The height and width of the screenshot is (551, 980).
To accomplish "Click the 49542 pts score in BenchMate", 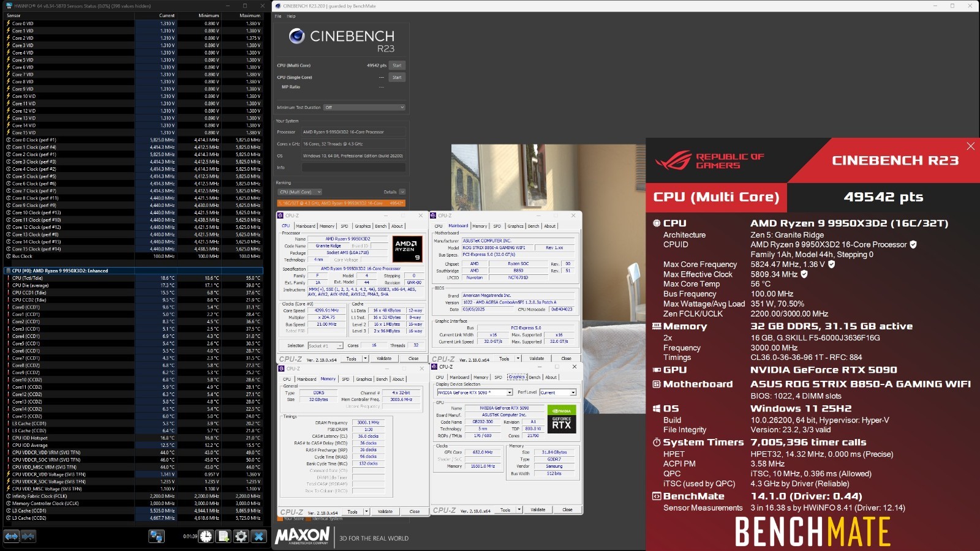I will [883, 197].
